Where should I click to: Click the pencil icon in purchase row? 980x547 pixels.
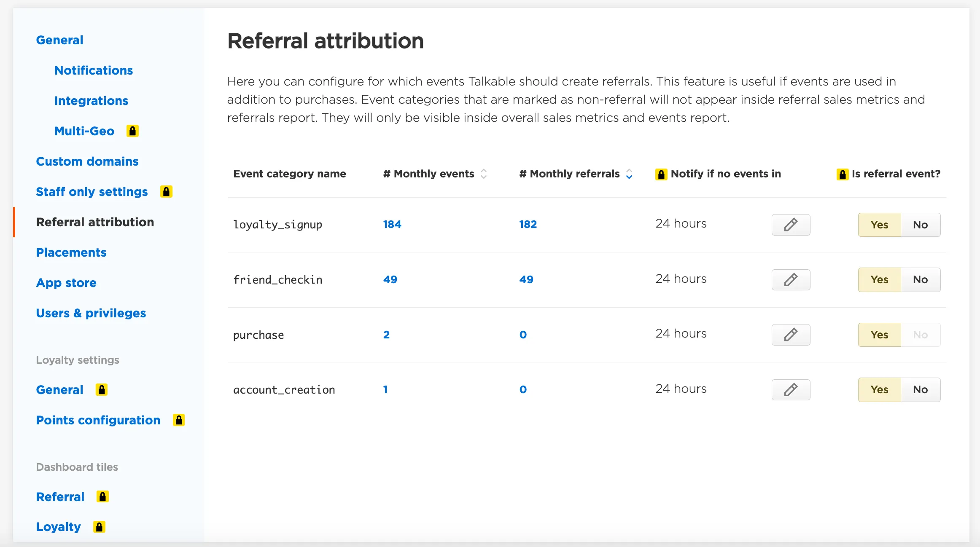[x=791, y=335]
